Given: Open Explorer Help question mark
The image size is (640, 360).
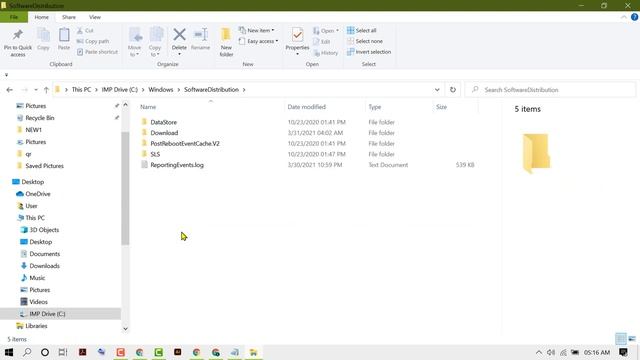Looking at the screenshot, I should [x=634, y=17].
